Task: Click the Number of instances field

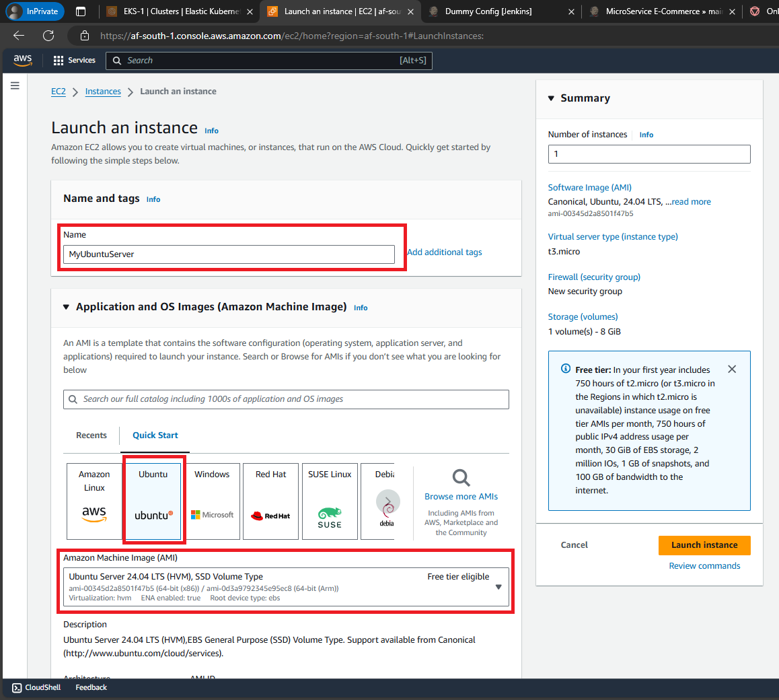Action: click(649, 154)
